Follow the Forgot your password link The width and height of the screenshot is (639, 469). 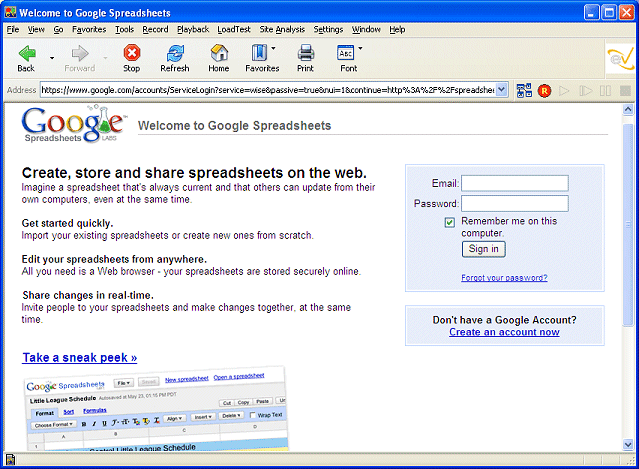504,278
